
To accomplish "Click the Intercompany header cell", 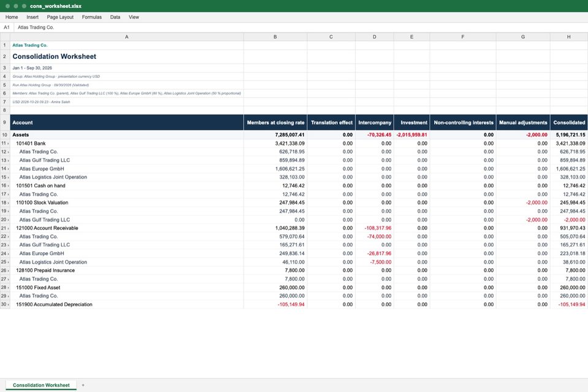I will coord(375,123).
